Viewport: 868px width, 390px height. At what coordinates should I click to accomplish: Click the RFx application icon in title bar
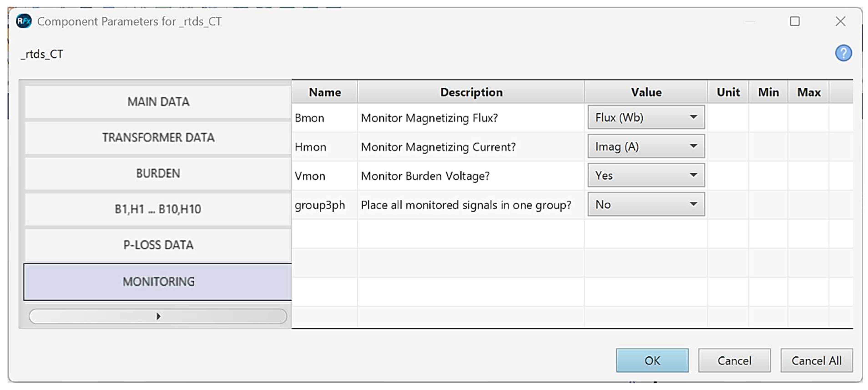pyautogui.click(x=24, y=21)
